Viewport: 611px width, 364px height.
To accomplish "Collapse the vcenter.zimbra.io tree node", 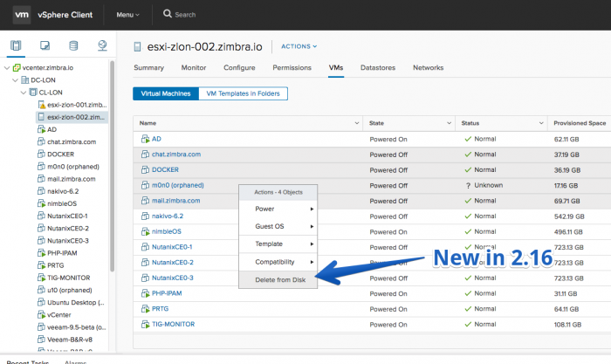I will coord(7,68).
